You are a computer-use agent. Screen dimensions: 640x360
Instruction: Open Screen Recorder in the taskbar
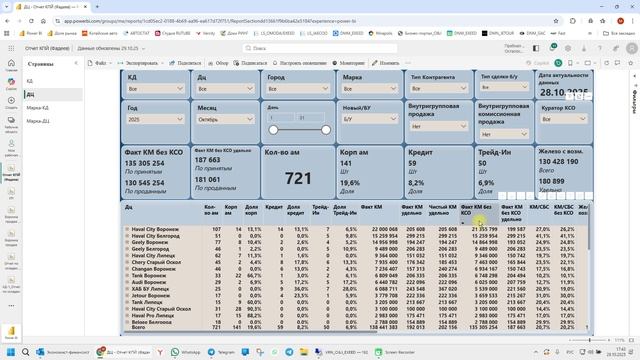click(x=395, y=352)
